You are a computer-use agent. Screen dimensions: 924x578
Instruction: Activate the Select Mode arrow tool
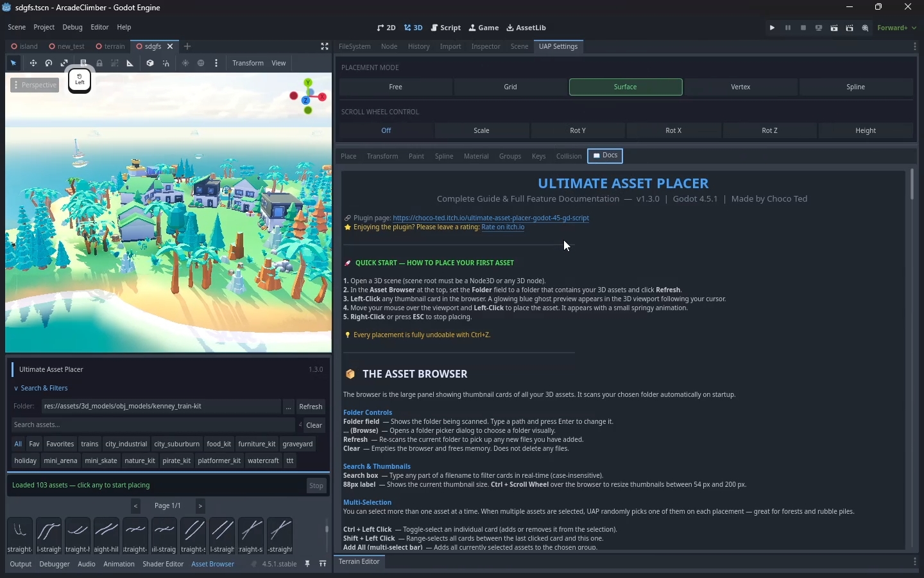click(13, 64)
